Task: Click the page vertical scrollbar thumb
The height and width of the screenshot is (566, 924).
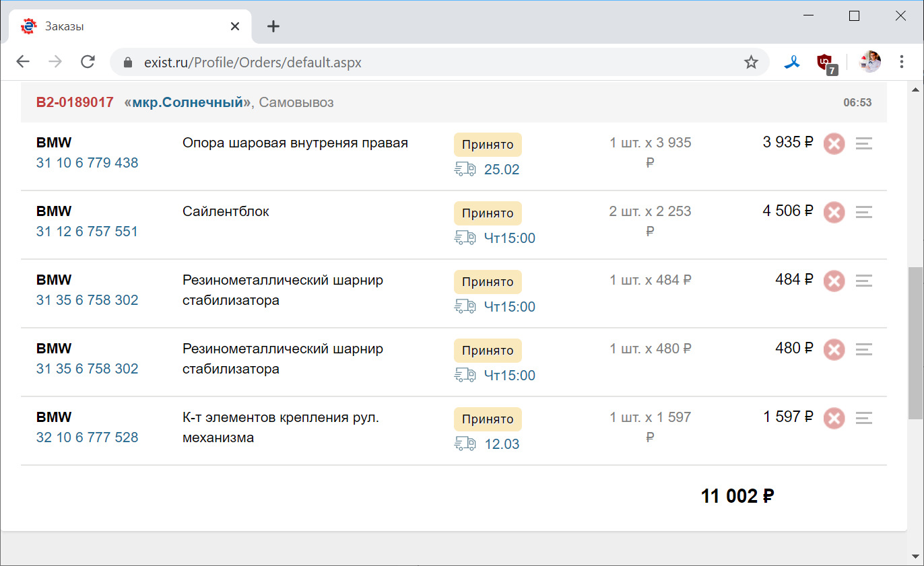Action: point(915,342)
